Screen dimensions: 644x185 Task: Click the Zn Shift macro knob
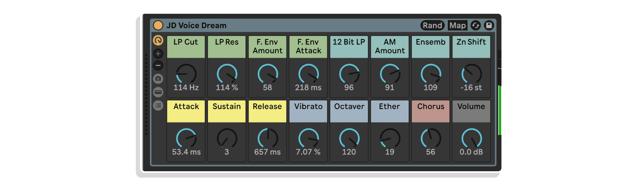pos(471,74)
